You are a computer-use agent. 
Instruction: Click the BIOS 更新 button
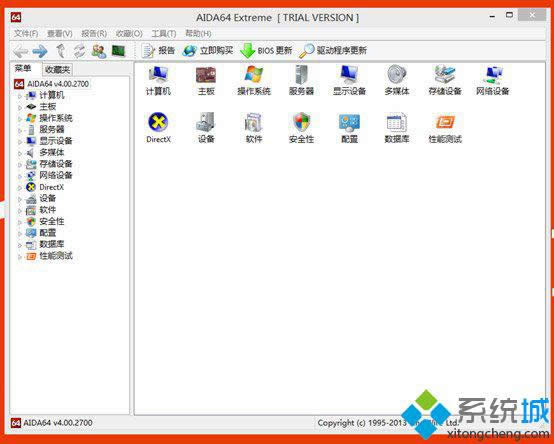pos(266,51)
